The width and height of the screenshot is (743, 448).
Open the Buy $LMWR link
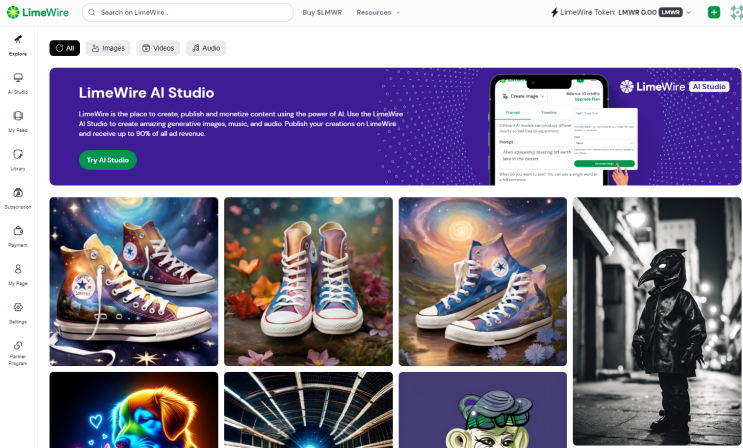pos(322,12)
